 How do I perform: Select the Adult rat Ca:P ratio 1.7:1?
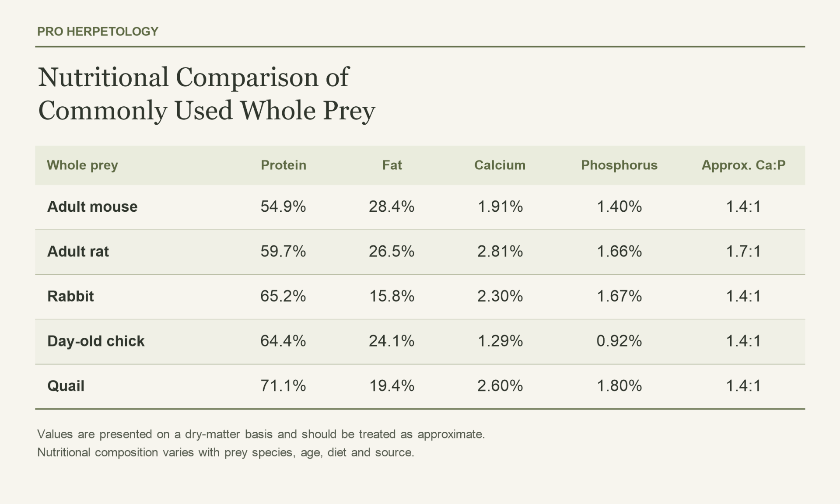(x=743, y=252)
